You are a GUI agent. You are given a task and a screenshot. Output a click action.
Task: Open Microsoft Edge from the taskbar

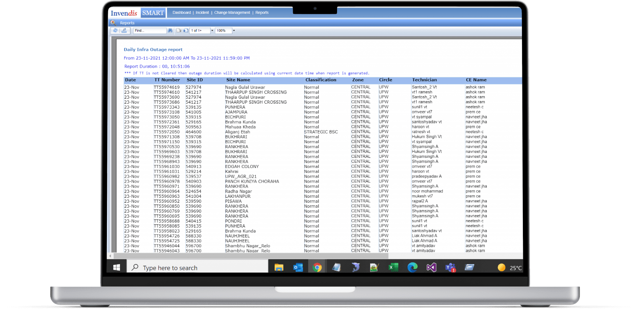pyautogui.click(x=413, y=267)
